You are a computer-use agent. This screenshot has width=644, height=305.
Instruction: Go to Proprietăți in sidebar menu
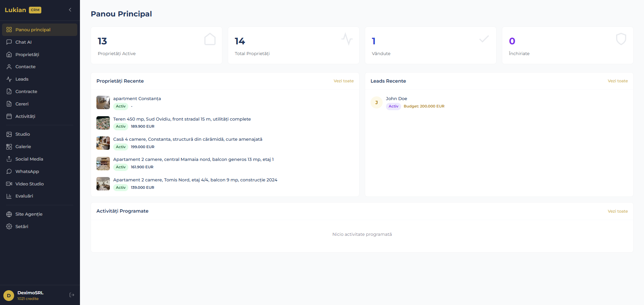click(x=27, y=54)
